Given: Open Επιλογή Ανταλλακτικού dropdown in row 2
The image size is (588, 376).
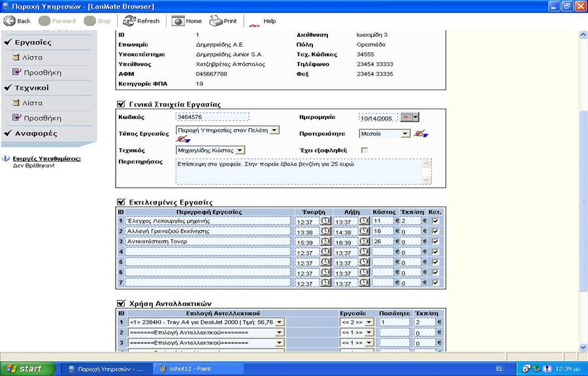Looking at the screenshot, I should [206, 332].
